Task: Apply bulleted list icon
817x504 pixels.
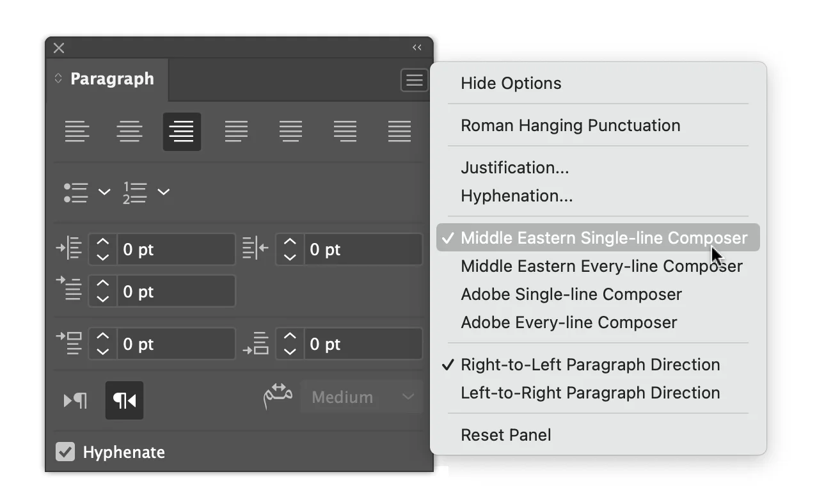Action: tap(76, 193)
